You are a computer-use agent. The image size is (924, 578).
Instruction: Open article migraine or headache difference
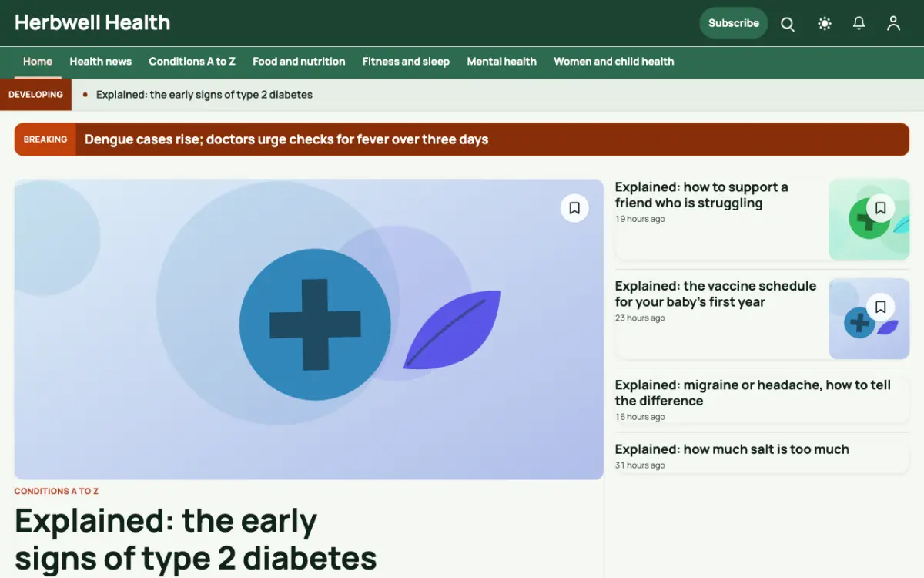pos(753,392)
